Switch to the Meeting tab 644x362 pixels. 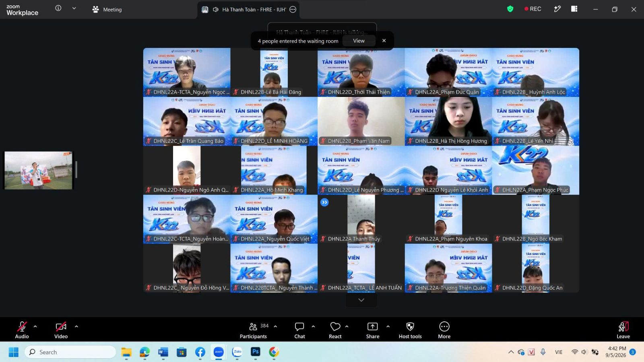click(107, 9)
